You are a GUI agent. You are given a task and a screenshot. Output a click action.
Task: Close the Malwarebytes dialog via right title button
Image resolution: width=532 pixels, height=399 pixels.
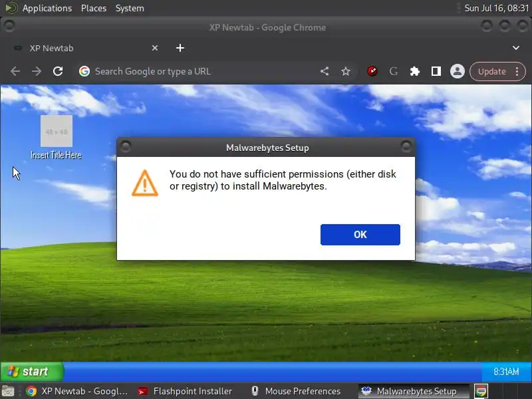[x=406, y=146]
